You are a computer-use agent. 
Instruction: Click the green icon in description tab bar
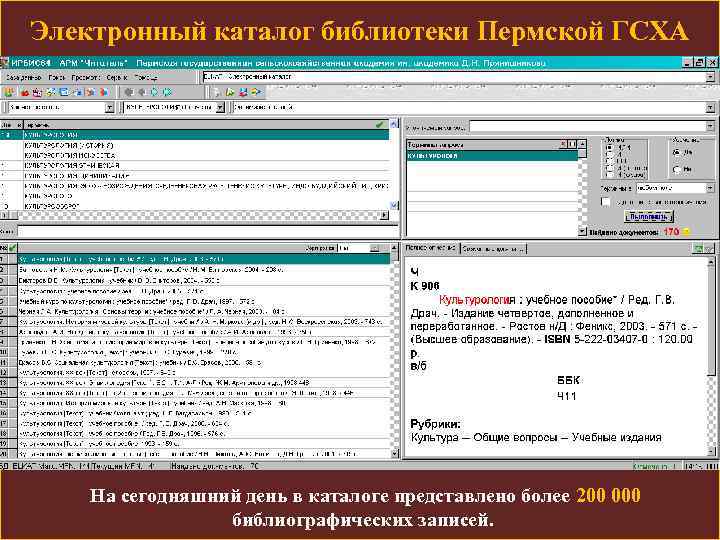pyautogui.click(x=698, y=248)
